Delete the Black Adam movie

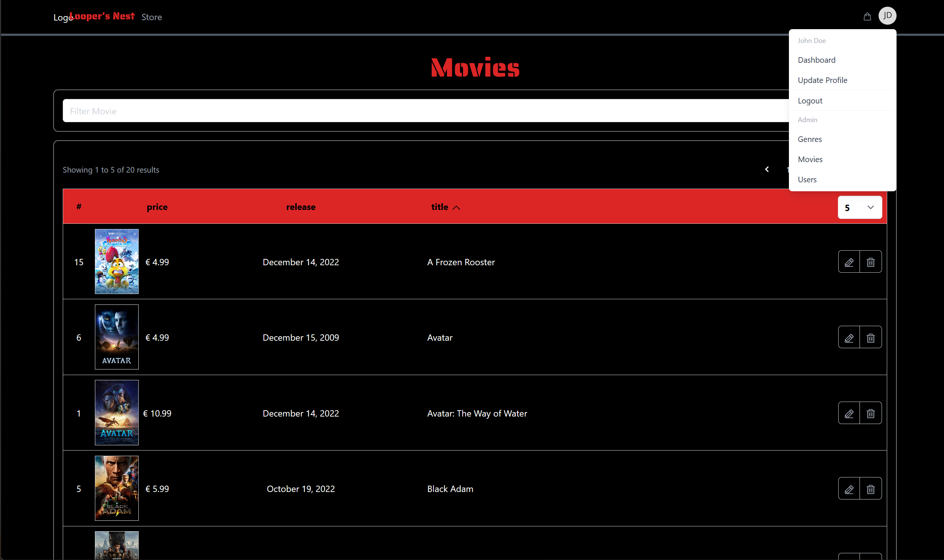click(x=870, y=489)
